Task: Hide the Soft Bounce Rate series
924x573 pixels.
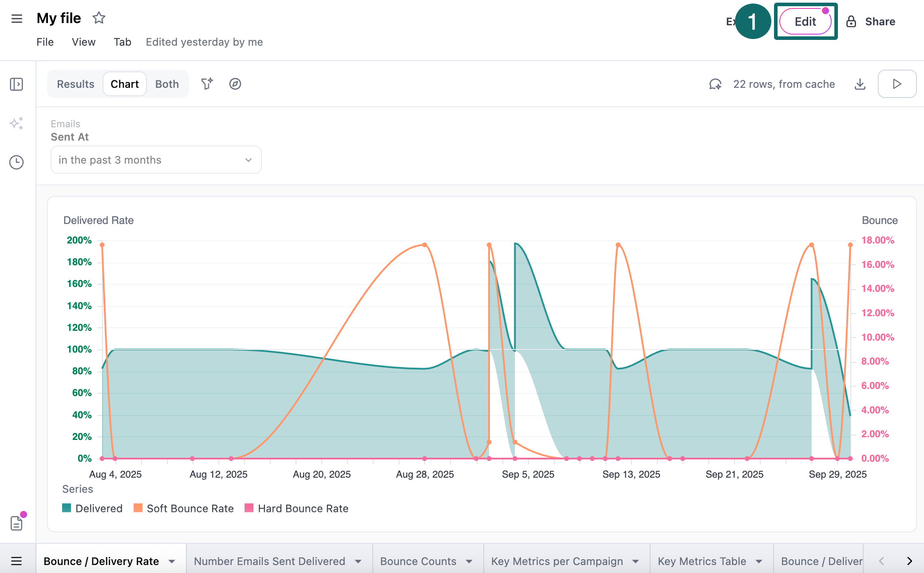Action: point(184,508)
